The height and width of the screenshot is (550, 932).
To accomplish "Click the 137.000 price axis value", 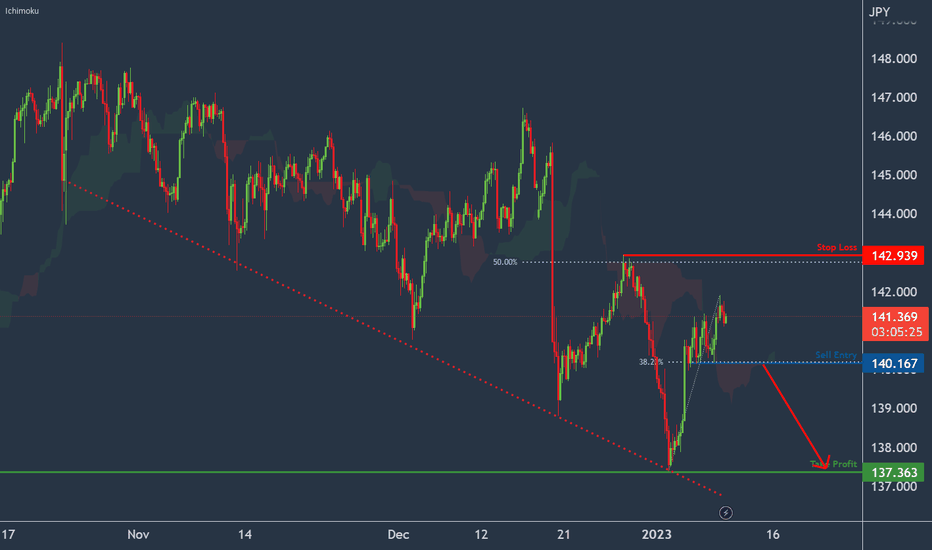I will pyautogui.click(x=894, y=487).
